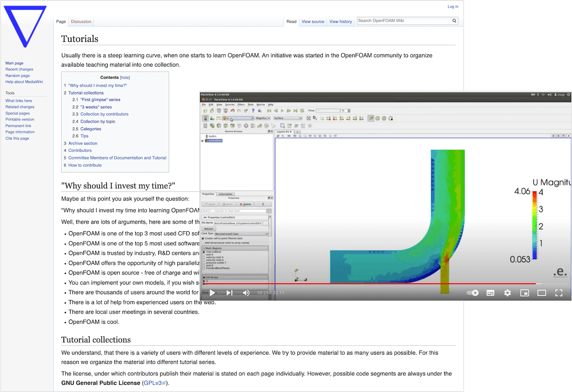
Task: Open the ParaView Filters menu
Action: (241, 104)
